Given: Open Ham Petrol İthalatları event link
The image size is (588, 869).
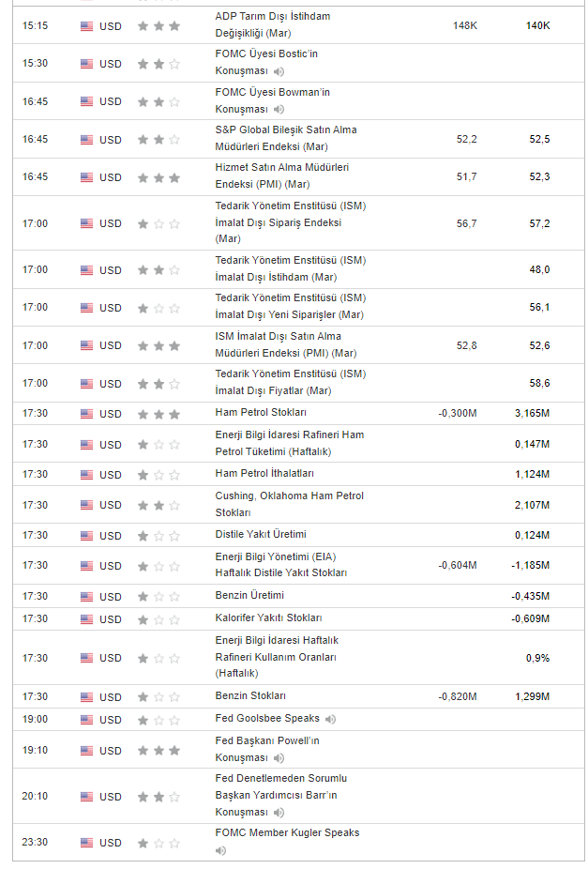Looking at the screenshot, I should 264,474.
